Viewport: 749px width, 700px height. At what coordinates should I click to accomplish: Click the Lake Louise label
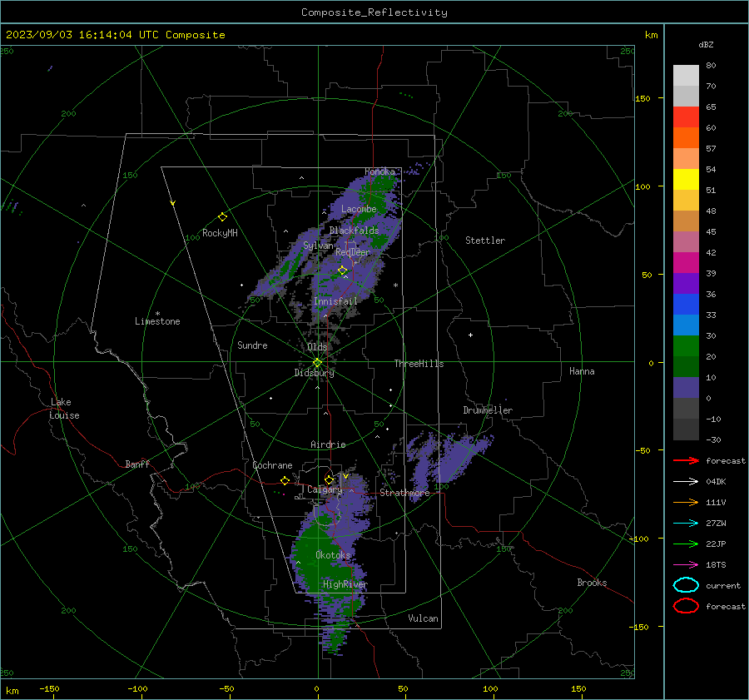(x=64, y=409)
